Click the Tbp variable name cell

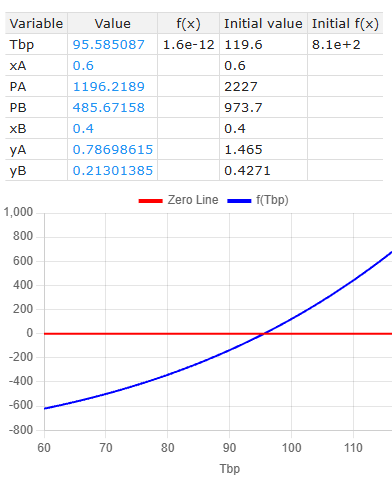click(x=36, y=44)
